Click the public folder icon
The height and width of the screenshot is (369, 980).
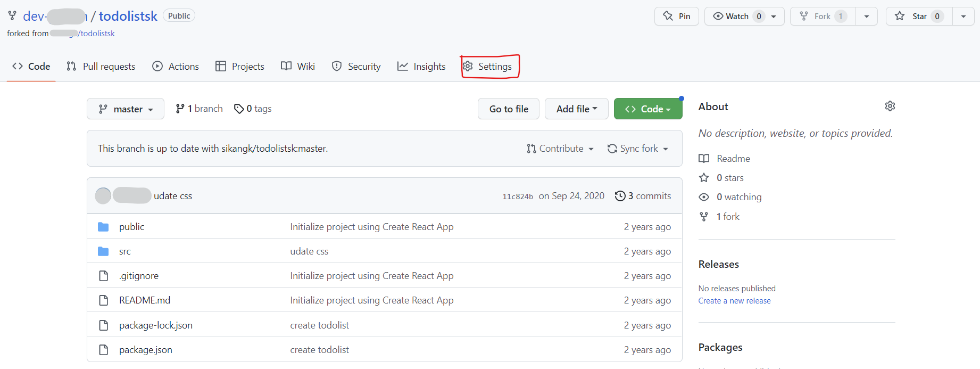[103, 227]
